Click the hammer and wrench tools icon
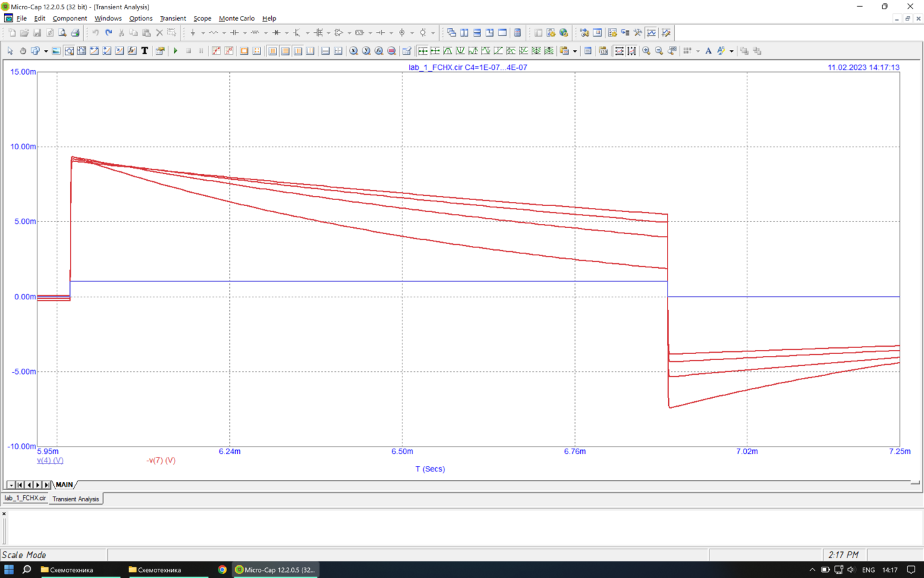 [638, 33]
